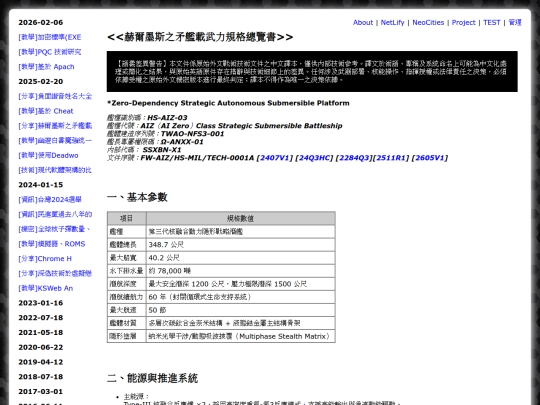Open the [教學]使用Deadwo article
This screenshot has width=540, height=405.
tap(48, 155)
